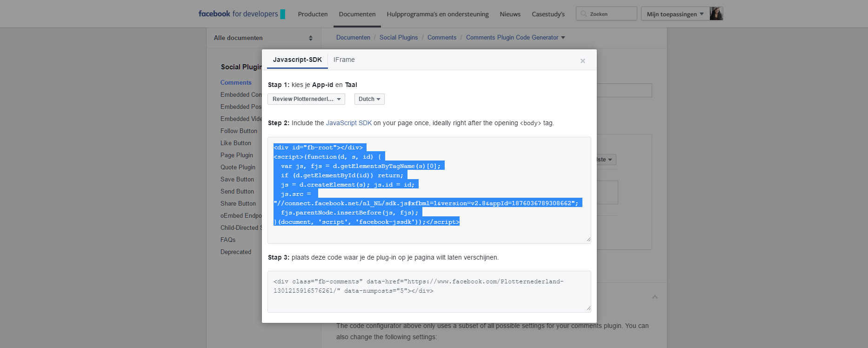Open Save Button in sidebar

pos(237,179)
